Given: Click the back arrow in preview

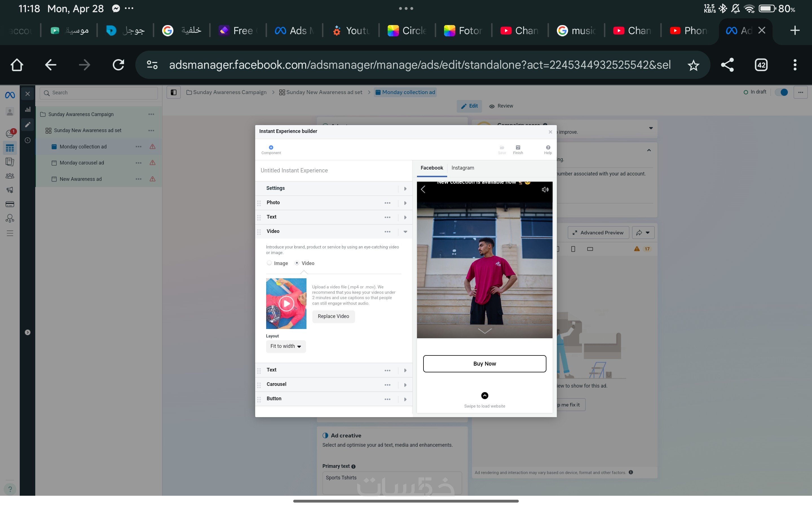Looking at the screenshot, I should [x=423, y=190].
